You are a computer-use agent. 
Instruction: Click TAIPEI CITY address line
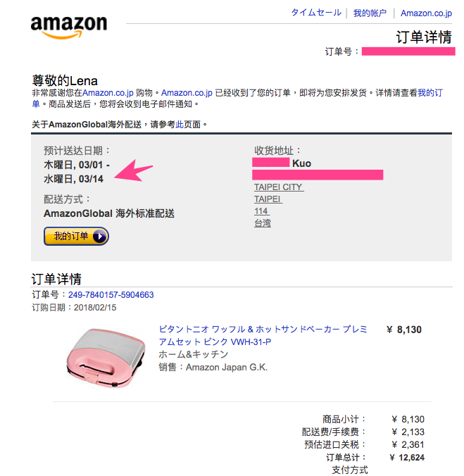[278, 187]
